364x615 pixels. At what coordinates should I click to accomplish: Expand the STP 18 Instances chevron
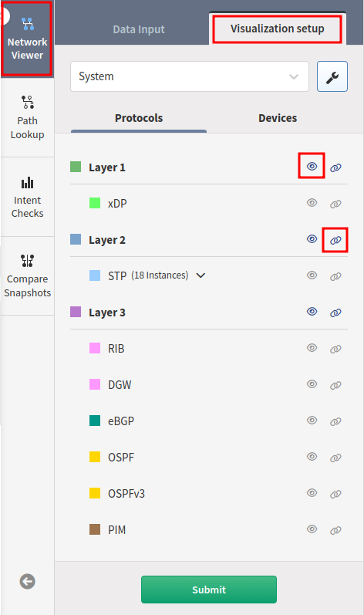[x=201, y=275]
